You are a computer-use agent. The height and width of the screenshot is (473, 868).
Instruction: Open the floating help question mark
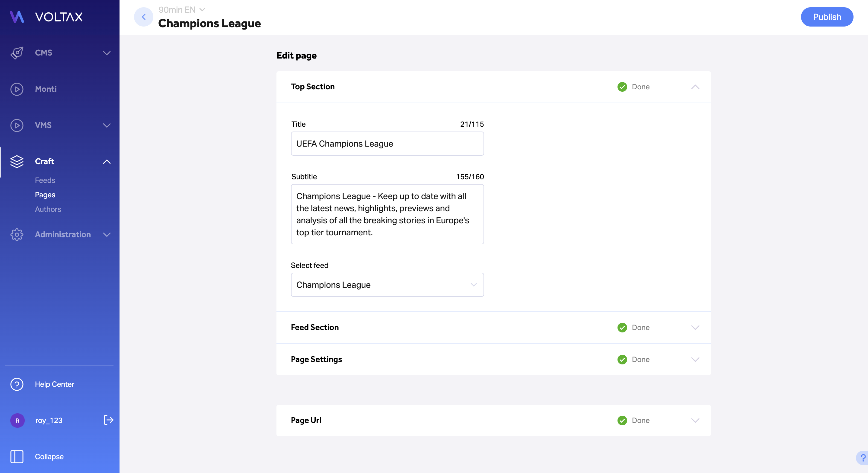point(862,458)
